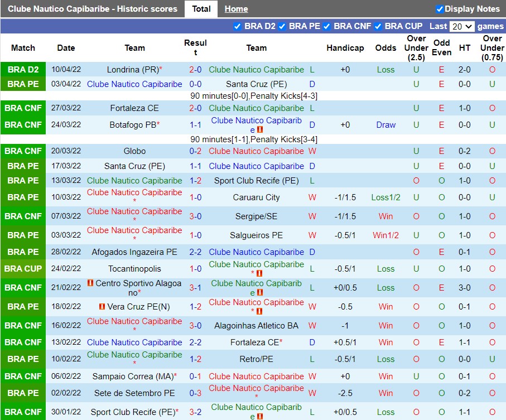Click Nautico's red card icon in Tocantinopolis row
The image size is (506, 420).
click(x=260, y=274)
